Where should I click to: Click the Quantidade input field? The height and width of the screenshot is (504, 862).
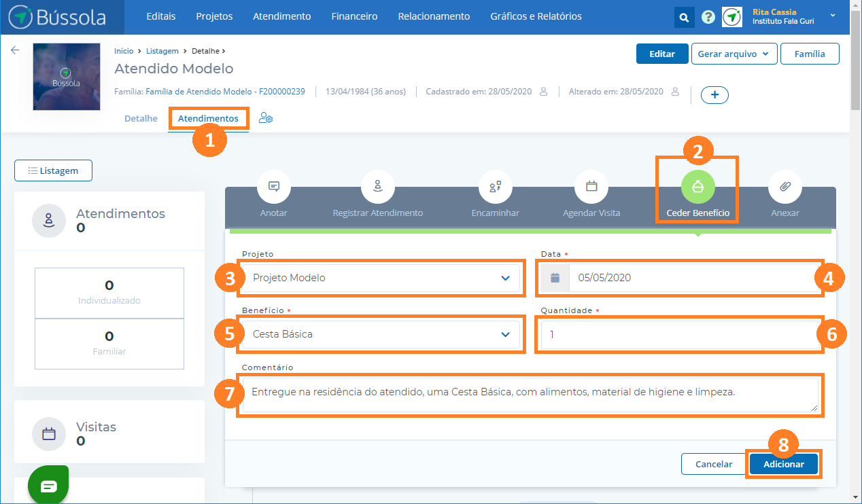pos(680,334)
